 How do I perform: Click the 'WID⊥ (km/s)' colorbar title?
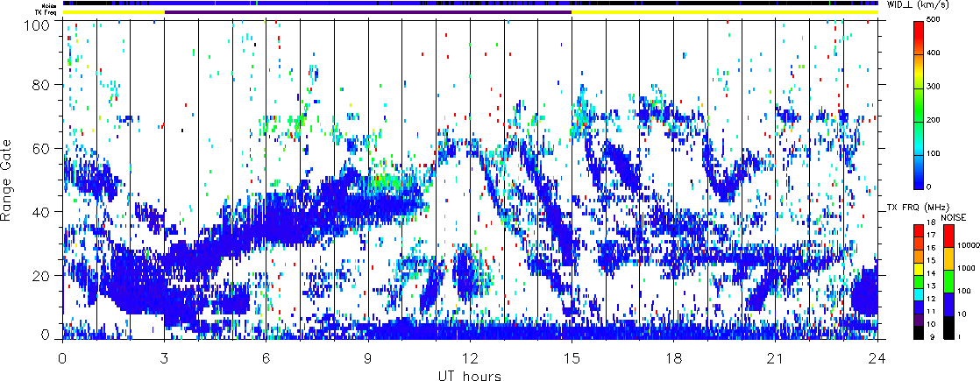pos(916,5)
